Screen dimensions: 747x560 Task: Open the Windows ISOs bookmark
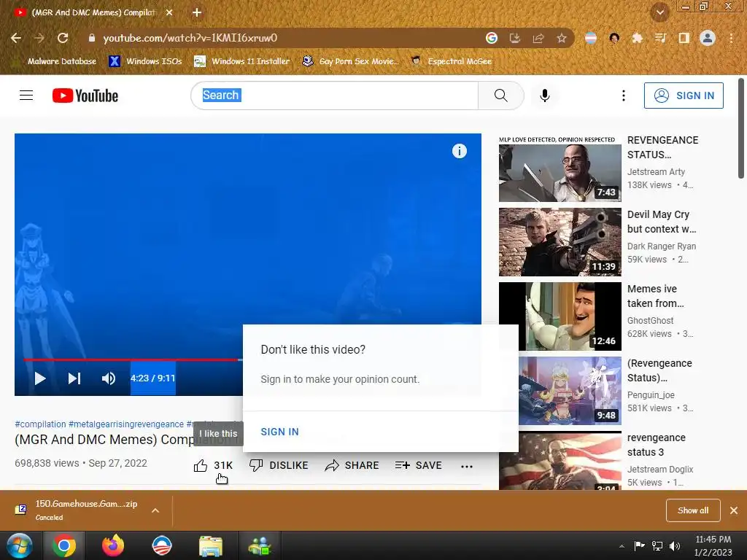[146, 61]
